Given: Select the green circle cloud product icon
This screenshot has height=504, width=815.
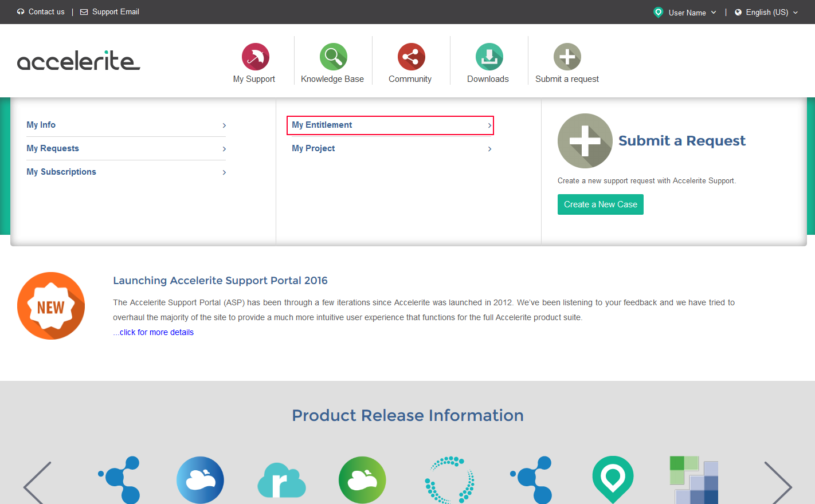Looking at the screenshot, I should [362, 480].
